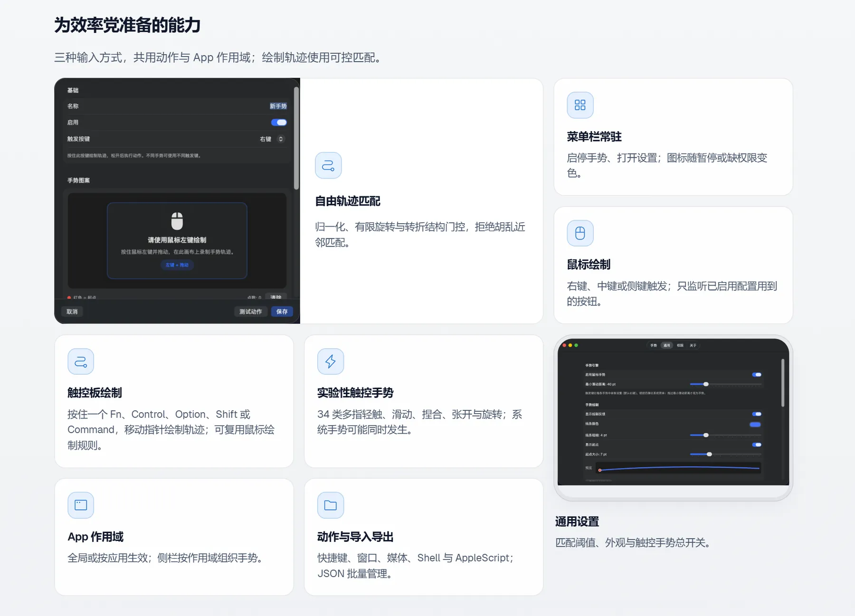Click the green zoom dot in settings window
Screen dimensions: 855x616
576,345
